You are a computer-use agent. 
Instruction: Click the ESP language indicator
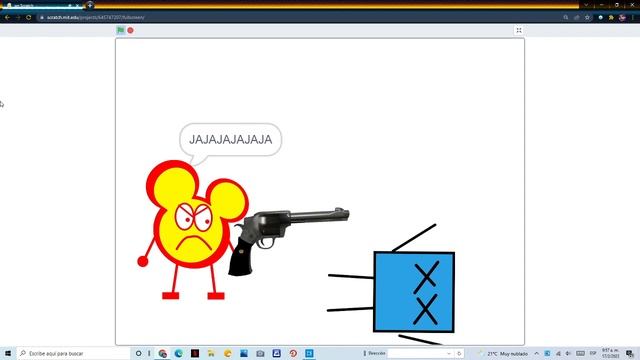[593, 353]
